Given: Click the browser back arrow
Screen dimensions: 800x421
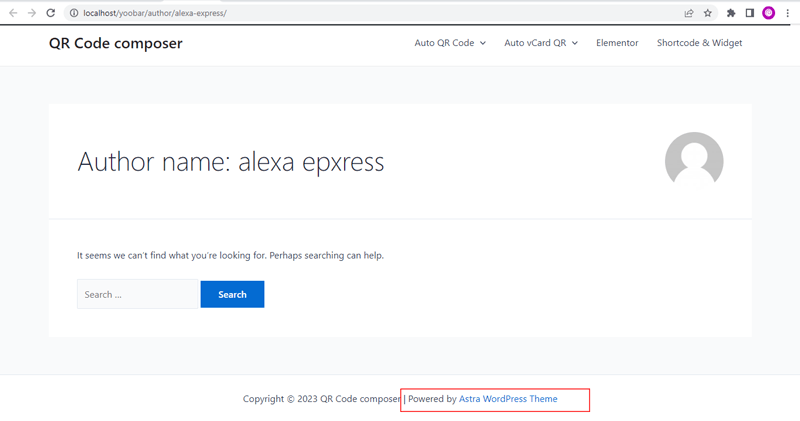Looking at the screenshot, I should click(x=13, y=13).
